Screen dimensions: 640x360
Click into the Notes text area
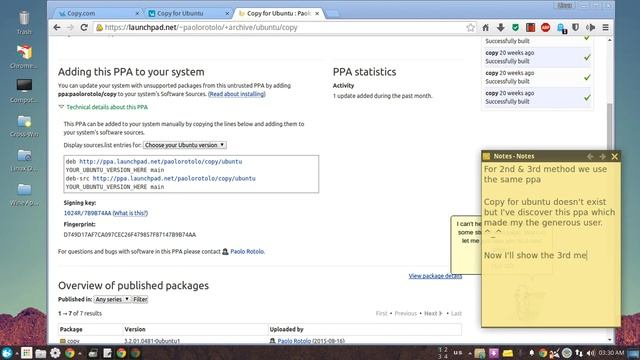(551, 244)
